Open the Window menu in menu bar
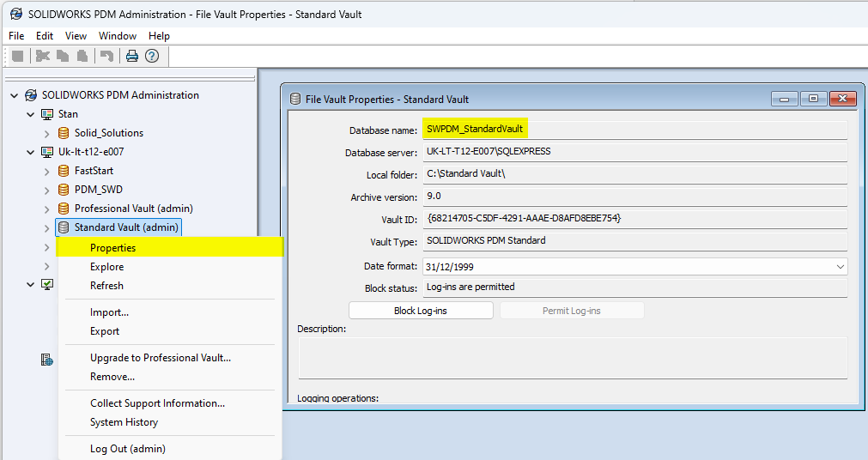Image resolution: width=868 pixels, height=460 pixels. pos(118,36)
